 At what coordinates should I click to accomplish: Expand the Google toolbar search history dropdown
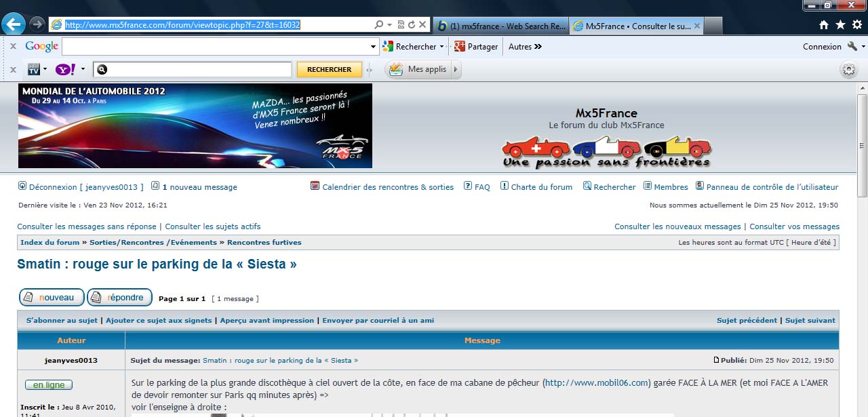coord(374,47)
